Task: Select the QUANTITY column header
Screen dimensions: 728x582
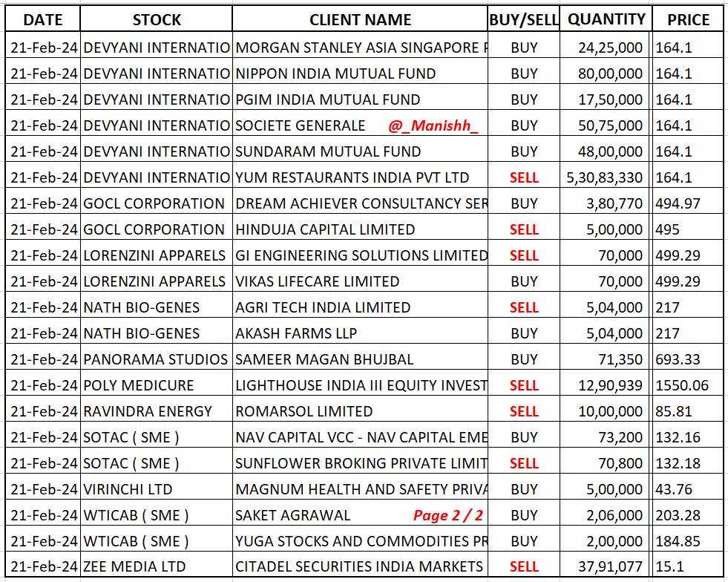Action: (606, 19)
